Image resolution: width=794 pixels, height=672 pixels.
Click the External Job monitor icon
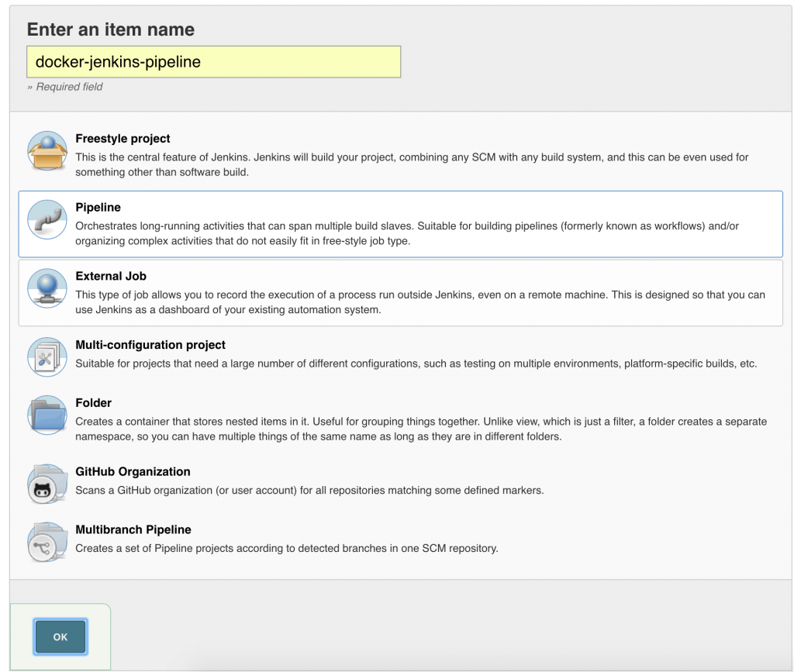coord(47,288)
